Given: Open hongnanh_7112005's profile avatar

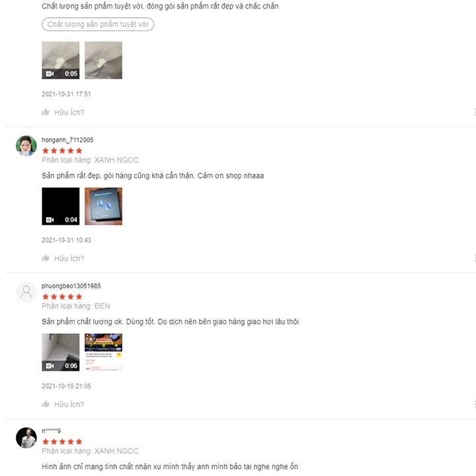Looking at the screenshot, I should pyautogui.click(x=26, y=145).
